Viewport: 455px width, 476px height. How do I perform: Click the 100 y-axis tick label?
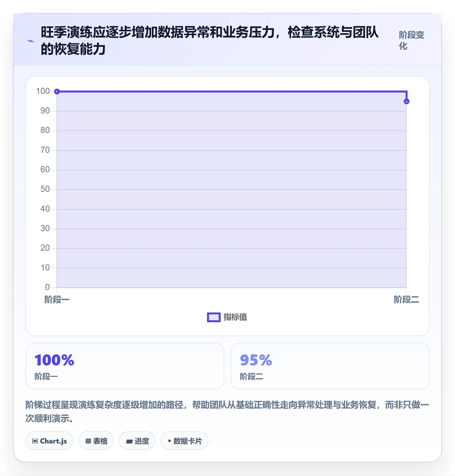pyautogui.click(x=43, y=91)
